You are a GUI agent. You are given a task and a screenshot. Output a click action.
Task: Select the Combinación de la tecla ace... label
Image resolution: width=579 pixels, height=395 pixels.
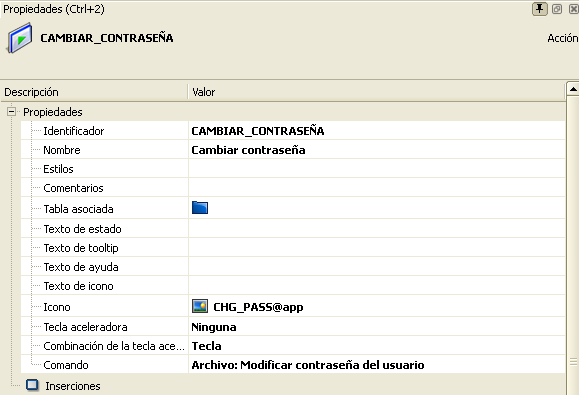(114, 346)
